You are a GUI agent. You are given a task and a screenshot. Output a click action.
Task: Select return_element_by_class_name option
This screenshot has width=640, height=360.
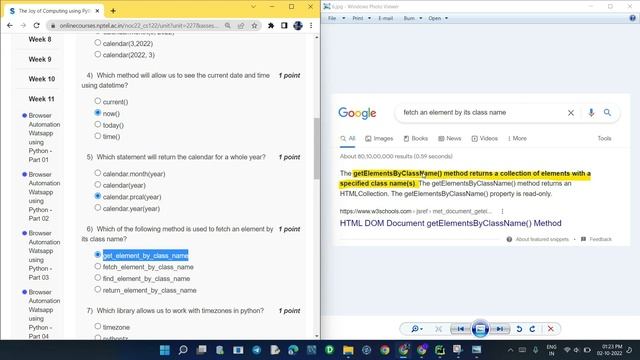pyautogui.click(x=98, y=289)
